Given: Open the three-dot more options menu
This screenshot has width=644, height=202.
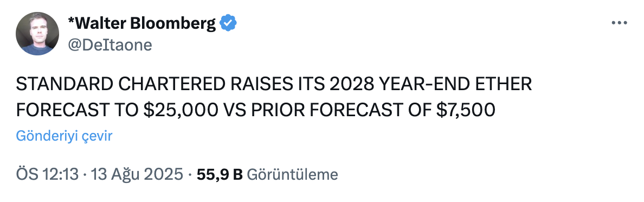Looking at the screenshot, I should [x=619, y=23].
